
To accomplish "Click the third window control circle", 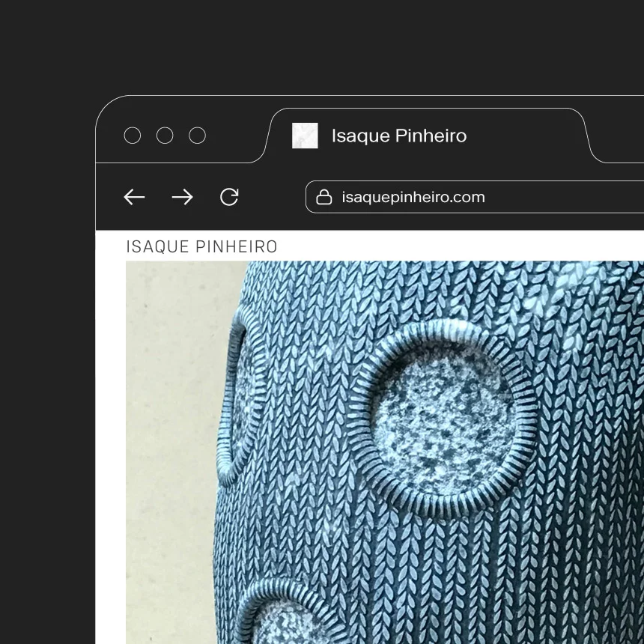I will click(x=197, y=136).
